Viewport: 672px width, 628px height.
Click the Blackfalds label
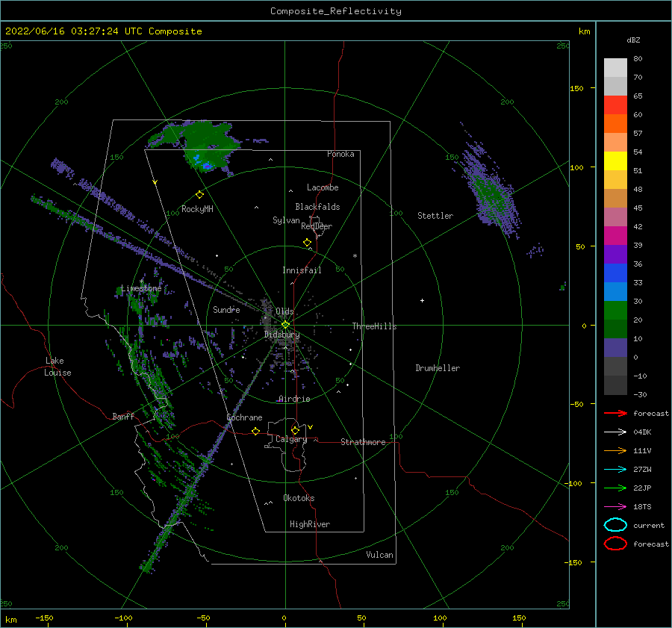tap(317, 207)
